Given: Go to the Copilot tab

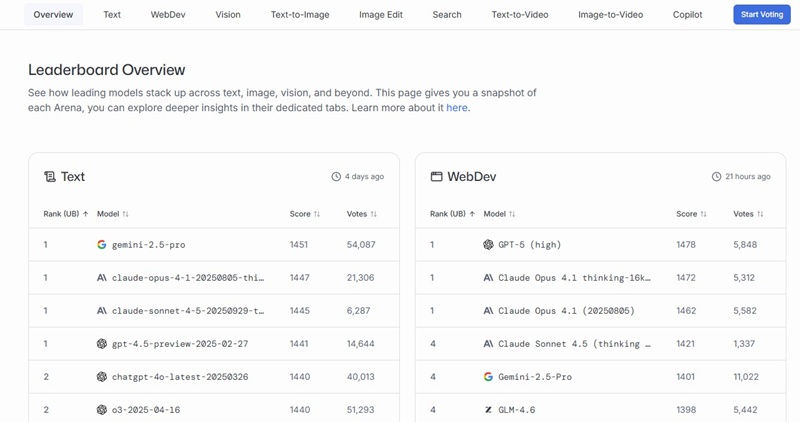Looking at the screenshot, I should coord(687,15).
